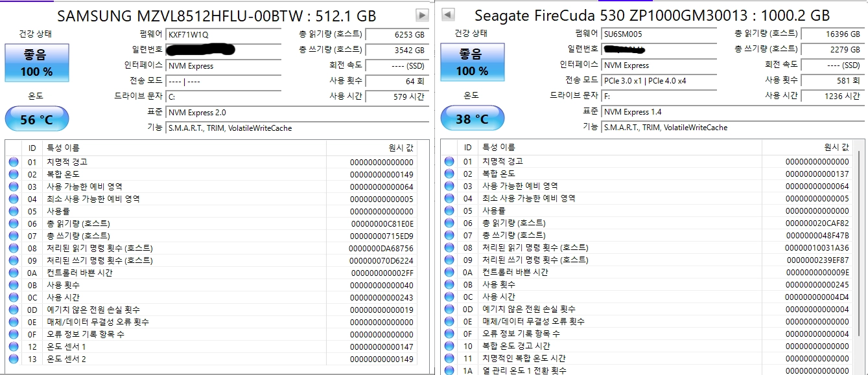Select Samsung raw value 00000000715ED9

coord(382,236)
